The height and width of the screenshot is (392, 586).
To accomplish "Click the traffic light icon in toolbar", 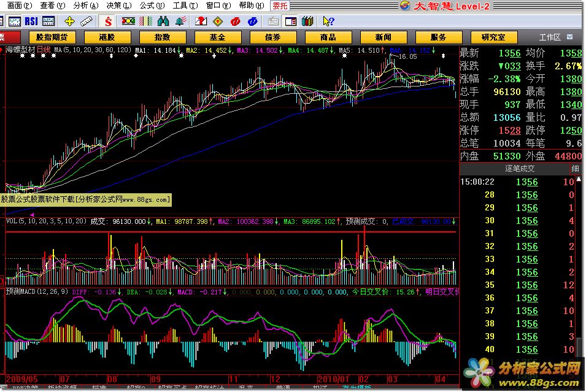I will coord(128,21).
